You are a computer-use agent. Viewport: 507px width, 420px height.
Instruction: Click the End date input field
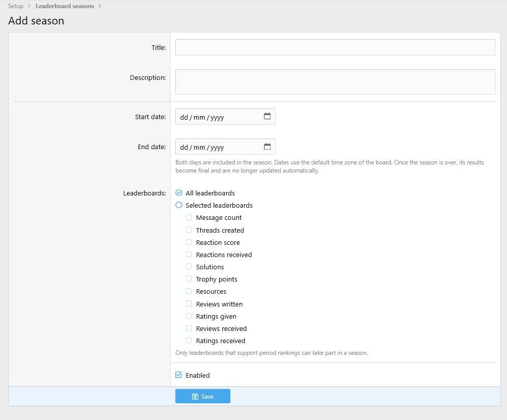tap(225, 147)
